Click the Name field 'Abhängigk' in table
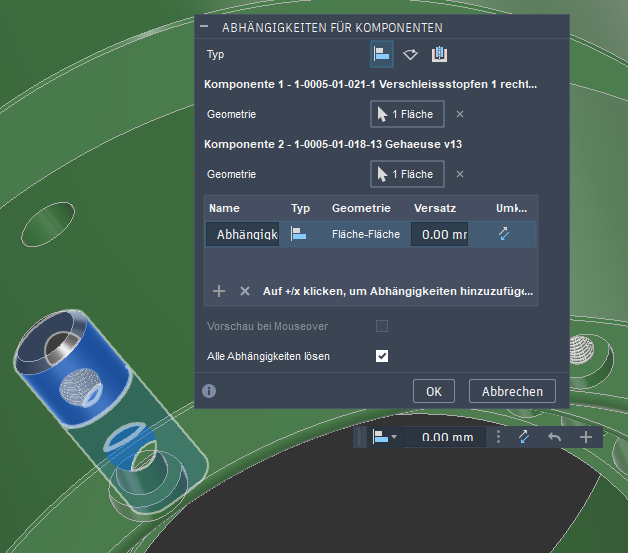 pyautogui.click(x=243, y=234)
